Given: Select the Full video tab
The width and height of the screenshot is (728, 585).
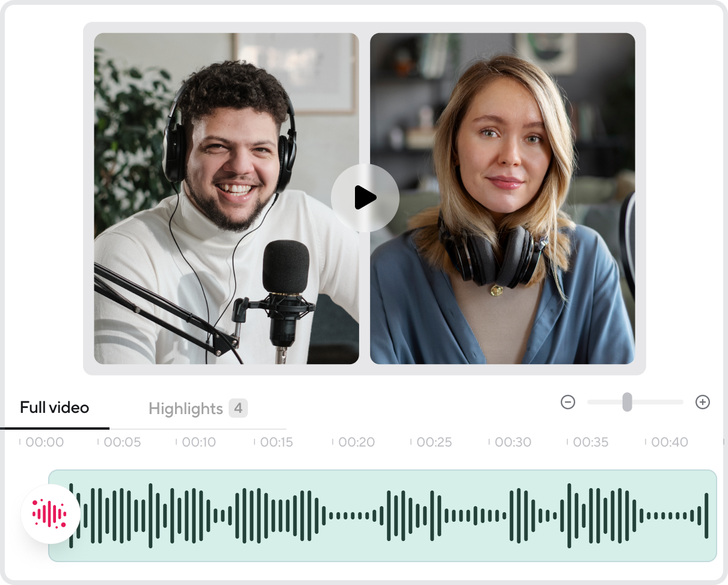Looking at the screenshot, I should click(x=54, y=408).
